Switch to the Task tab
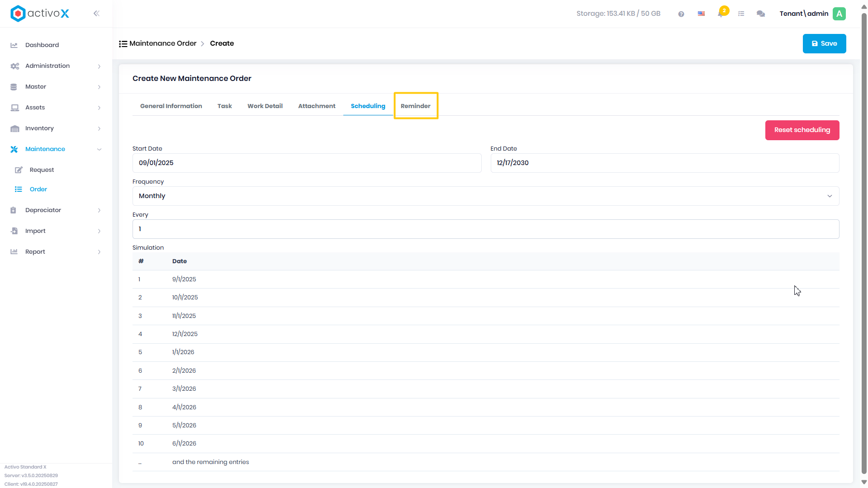This screenshot has height=488, width=868. click(x=224, y=106)
